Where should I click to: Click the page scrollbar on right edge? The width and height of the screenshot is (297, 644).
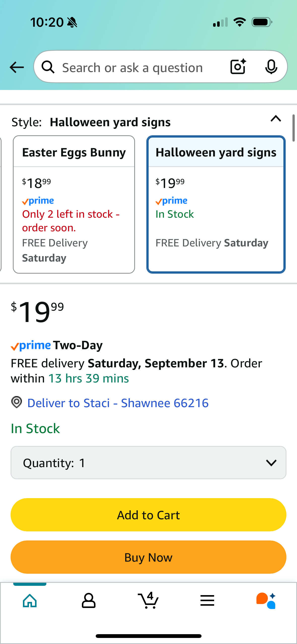pos(293,128)
